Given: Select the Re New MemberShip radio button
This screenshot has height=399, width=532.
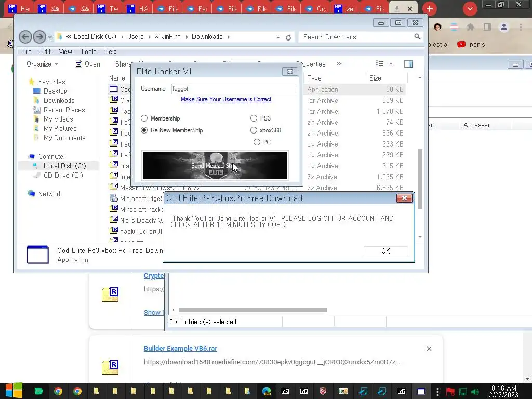Looking at the screenshot, I should 144,130.
